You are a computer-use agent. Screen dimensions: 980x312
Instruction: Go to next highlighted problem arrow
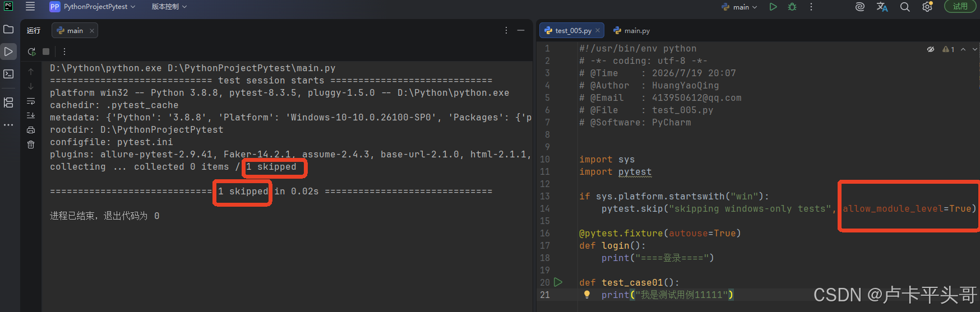974,49
